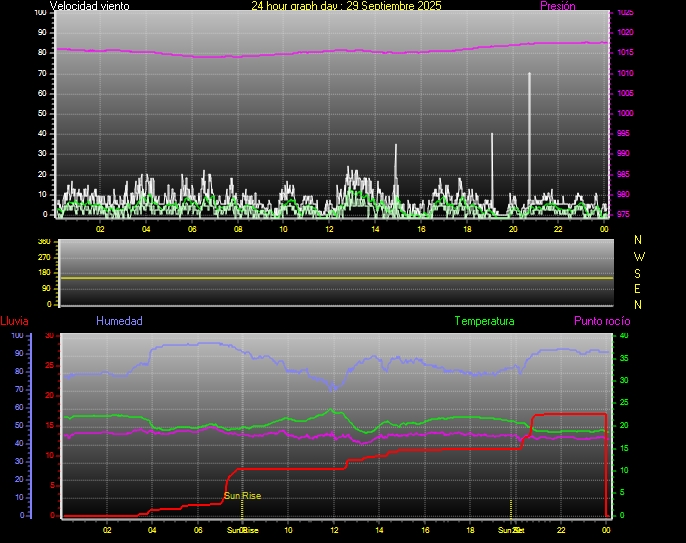686x543 pixels.
Task: Click the green 'Temperatura' legend label
Action: pos(484,321)
